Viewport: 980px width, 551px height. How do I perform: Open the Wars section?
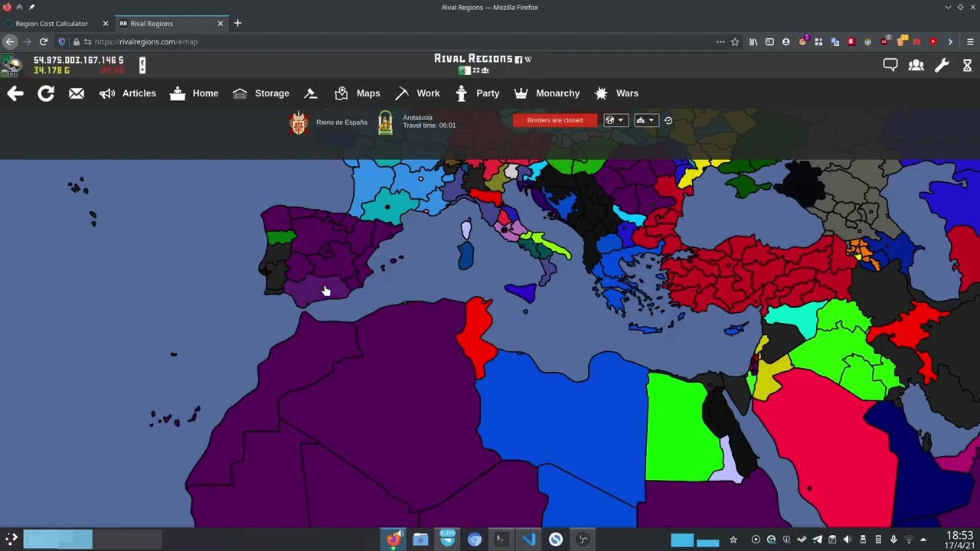(x=616, y=93)
